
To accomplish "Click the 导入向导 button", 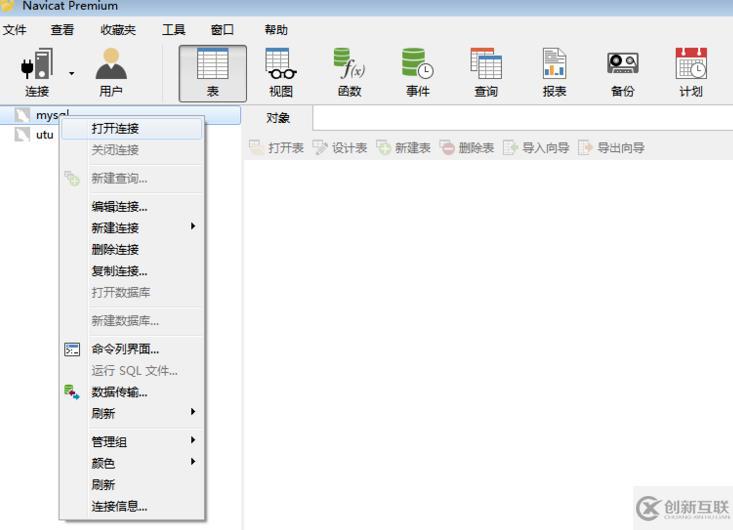I will click(536, 148).
